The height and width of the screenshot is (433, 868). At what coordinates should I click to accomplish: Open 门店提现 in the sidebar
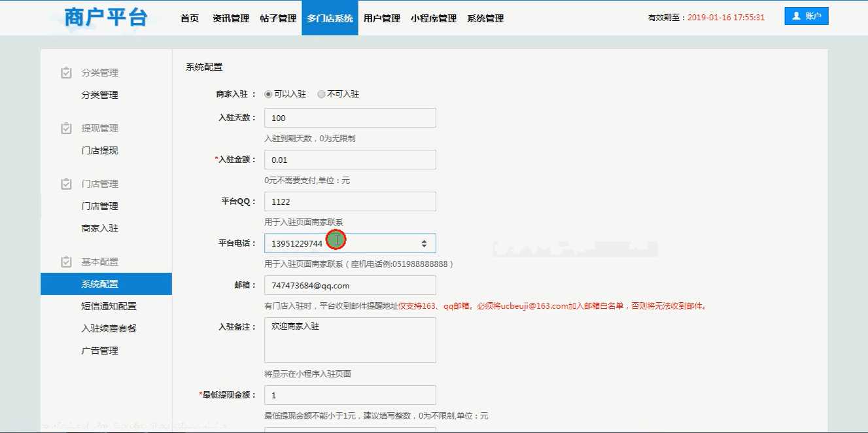100,150
